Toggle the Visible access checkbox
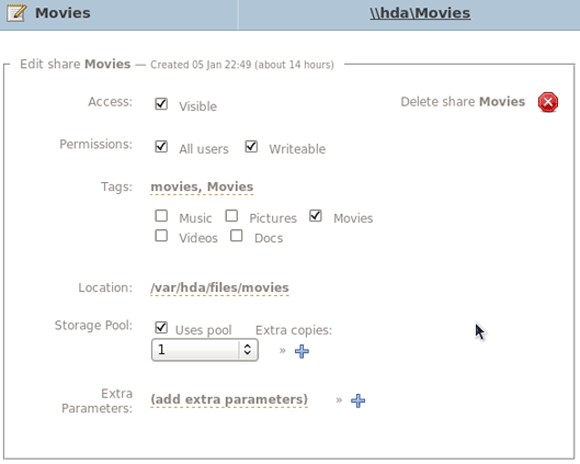Viewport: 580px width, 464px height. [x=161, y=104]
